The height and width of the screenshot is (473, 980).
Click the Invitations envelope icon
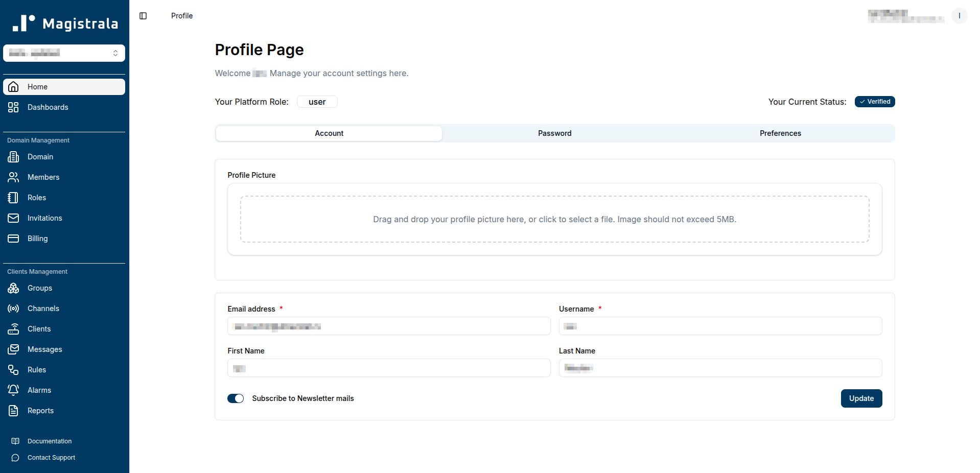[x=13, y=218]
